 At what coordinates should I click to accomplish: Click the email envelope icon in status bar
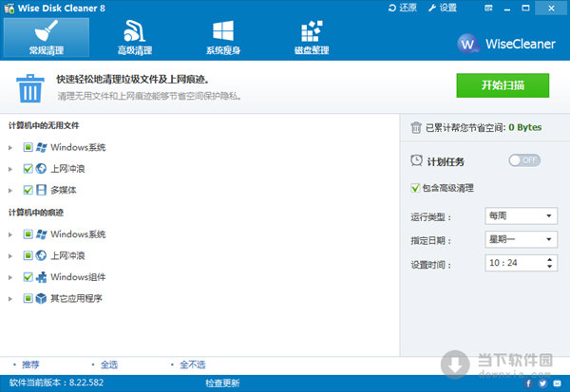tap(557, 383)
